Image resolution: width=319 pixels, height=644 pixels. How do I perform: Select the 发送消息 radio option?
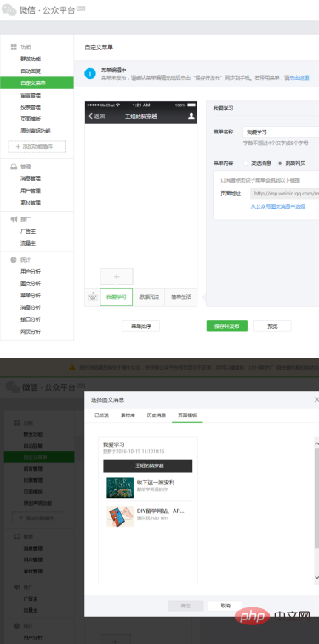[245, 163]
